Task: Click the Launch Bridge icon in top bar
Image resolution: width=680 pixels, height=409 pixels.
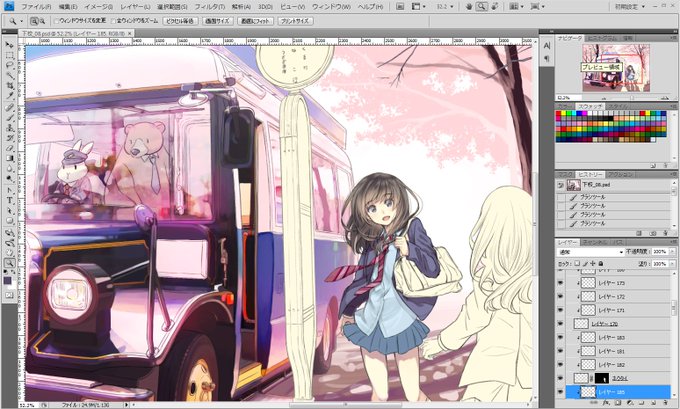Action: coord(400,7)
